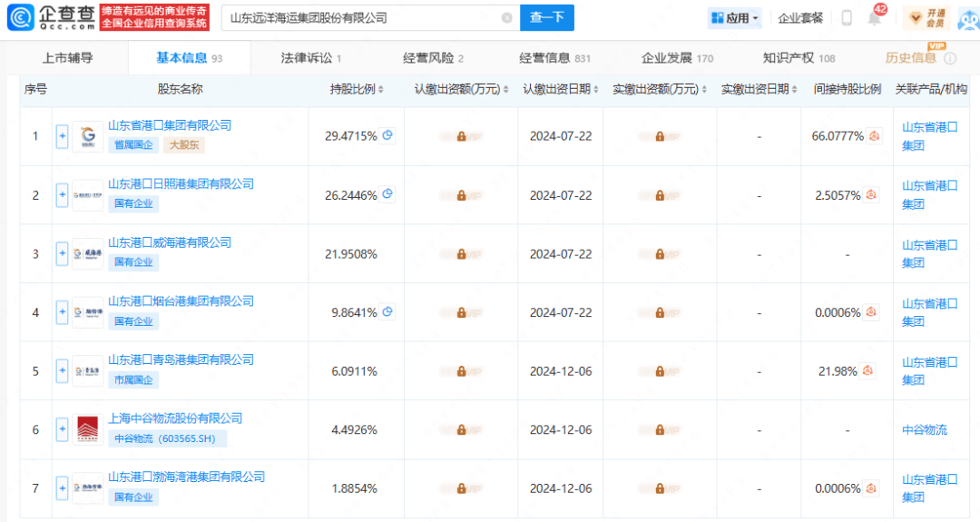The height and width of the screenshot is (522, 980).
Task: Open 山东港口青岛港集团有限公司 link
Action: coord(181,359)
